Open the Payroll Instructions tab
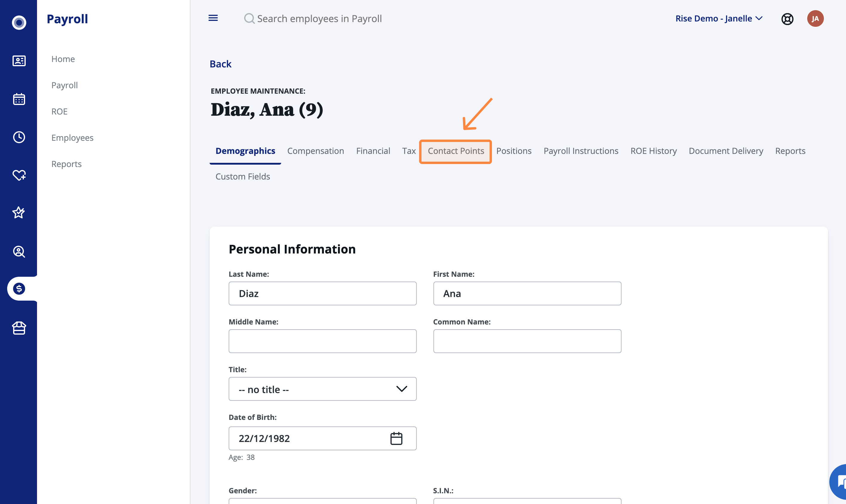The image size is (846, 504). click(x=581, y=151)
